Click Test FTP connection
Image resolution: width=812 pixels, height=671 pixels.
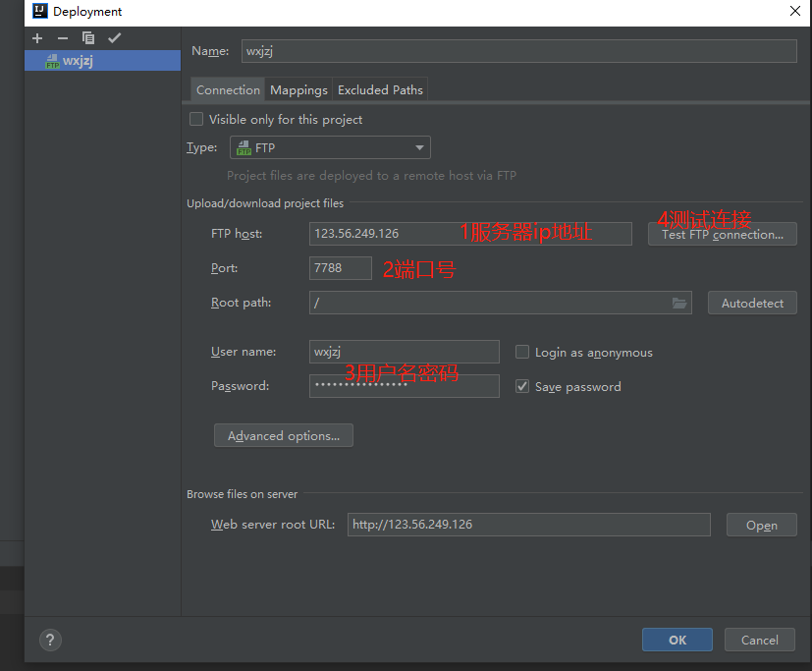tap(722, 234)
